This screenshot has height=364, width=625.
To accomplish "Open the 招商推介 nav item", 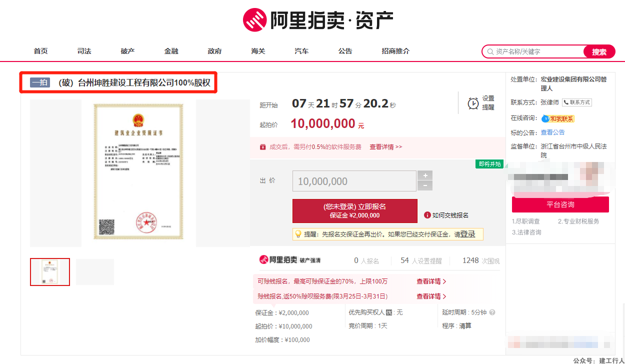I will click(x=395, y=51).
